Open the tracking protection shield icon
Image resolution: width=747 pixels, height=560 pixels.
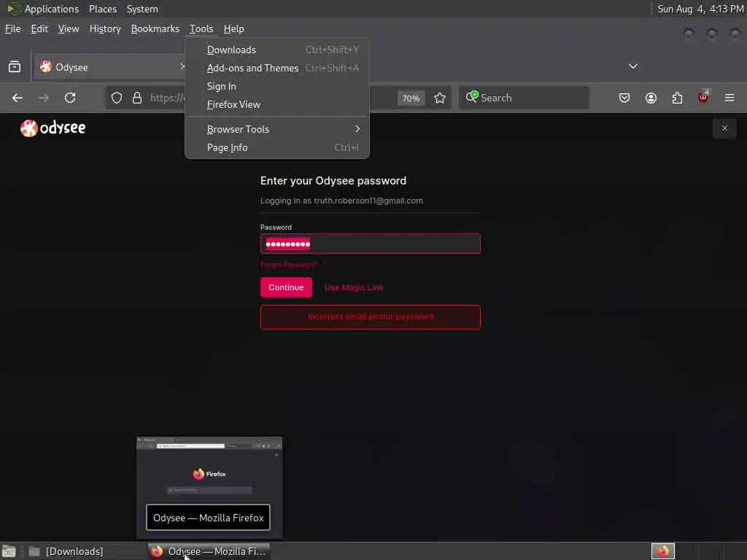coord(117,98)
